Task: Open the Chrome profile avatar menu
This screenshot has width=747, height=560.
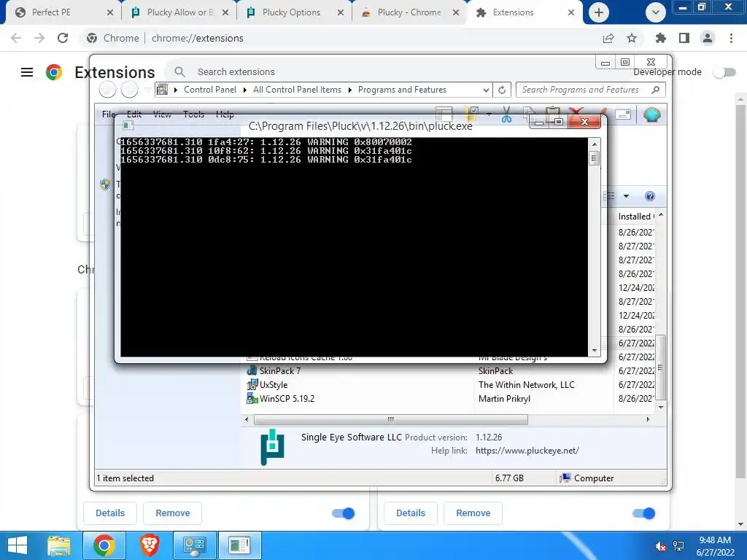Action: [x=708, y=38]
